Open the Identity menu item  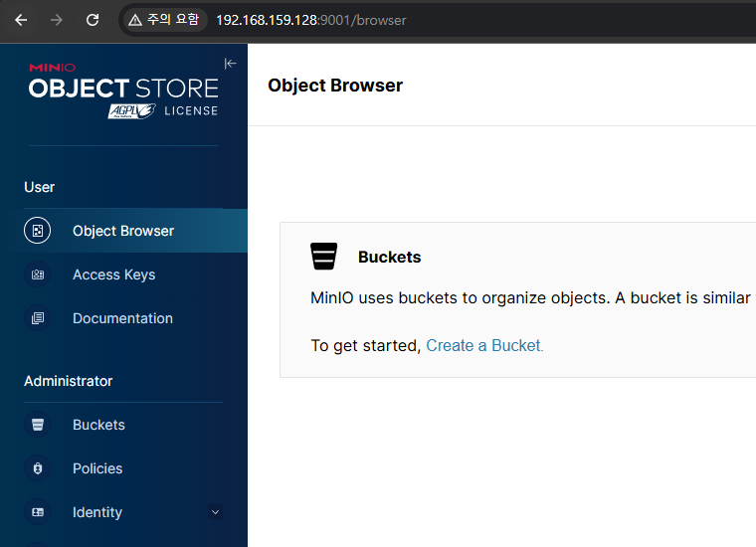[123, 512]
